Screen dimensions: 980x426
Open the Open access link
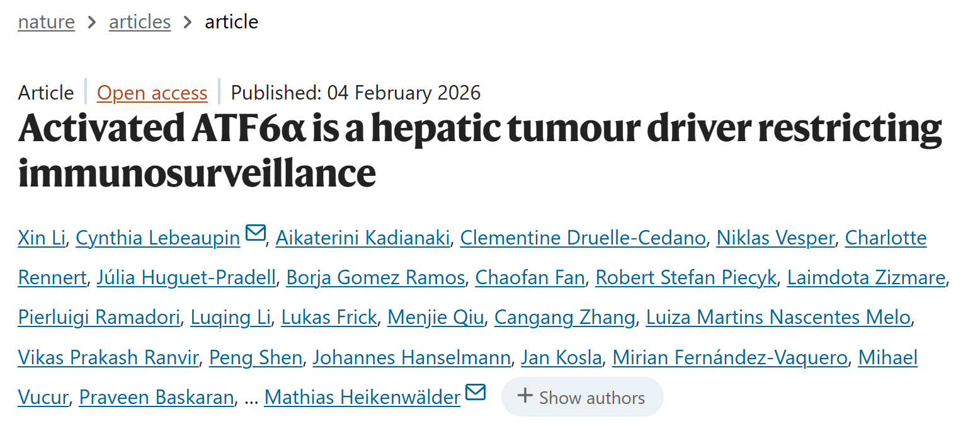coord(152,93)
